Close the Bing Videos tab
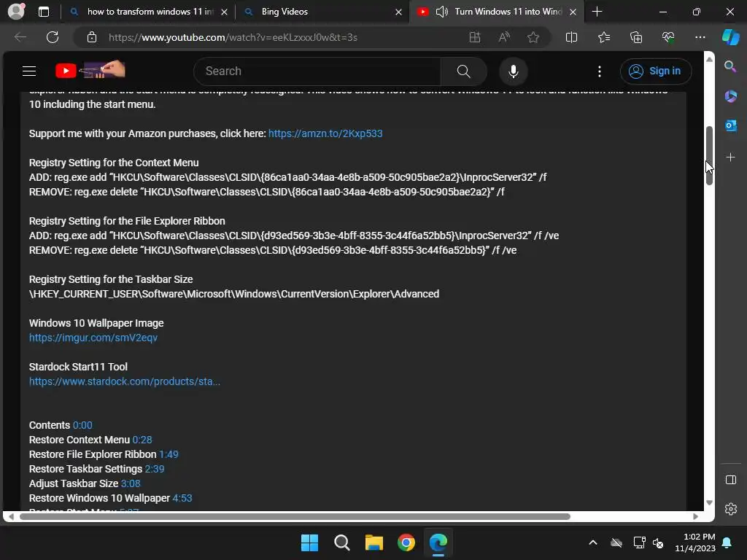The height and width of the screenshot is (560, 747). 398,12
